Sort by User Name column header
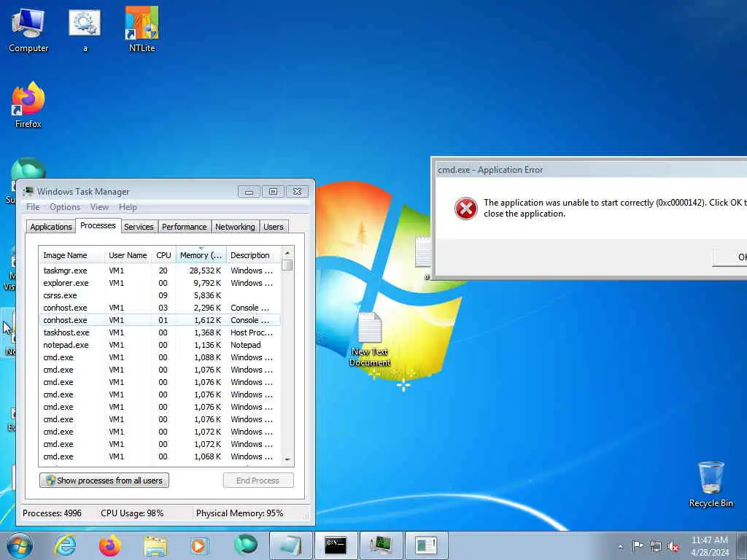Viewport: 747px width, 560px height. [x=128, y=255]
